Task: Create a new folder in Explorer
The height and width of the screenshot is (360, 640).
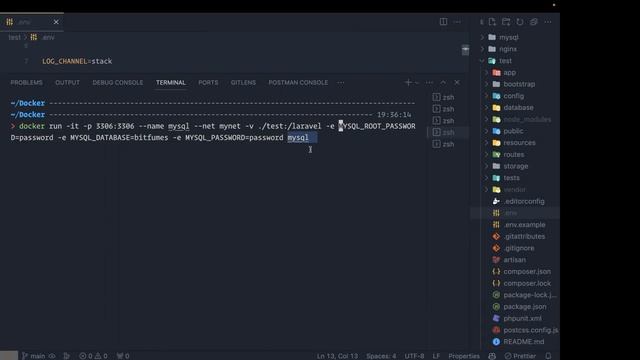Action: pyautogui.click(x=506, y=22)
